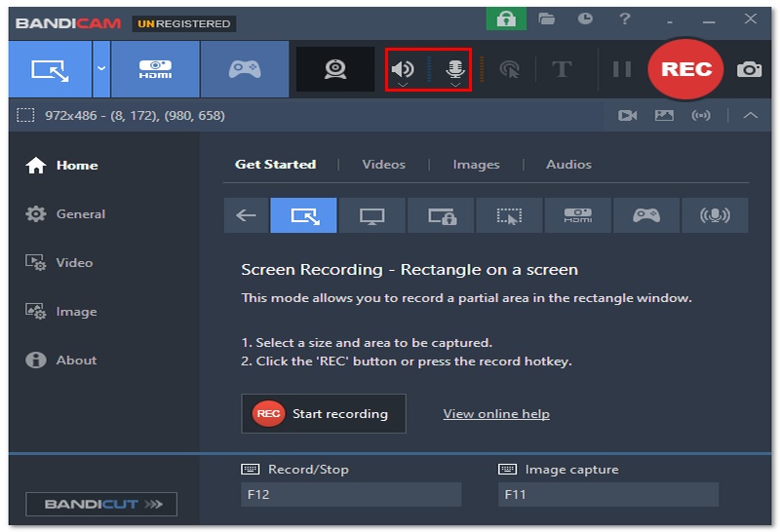Open General settings in sidebar
The height and width of the screenshot is (532, 780).
point(65,213)
